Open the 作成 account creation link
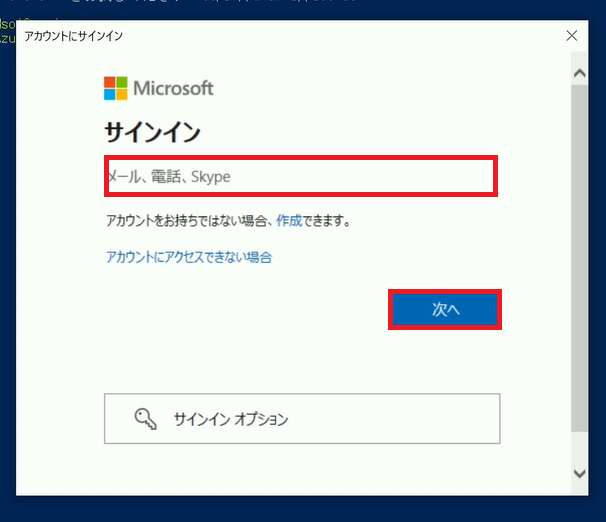The width and height of the screenshot is (606, 522). pyautogui.click(x=289, y=221)
